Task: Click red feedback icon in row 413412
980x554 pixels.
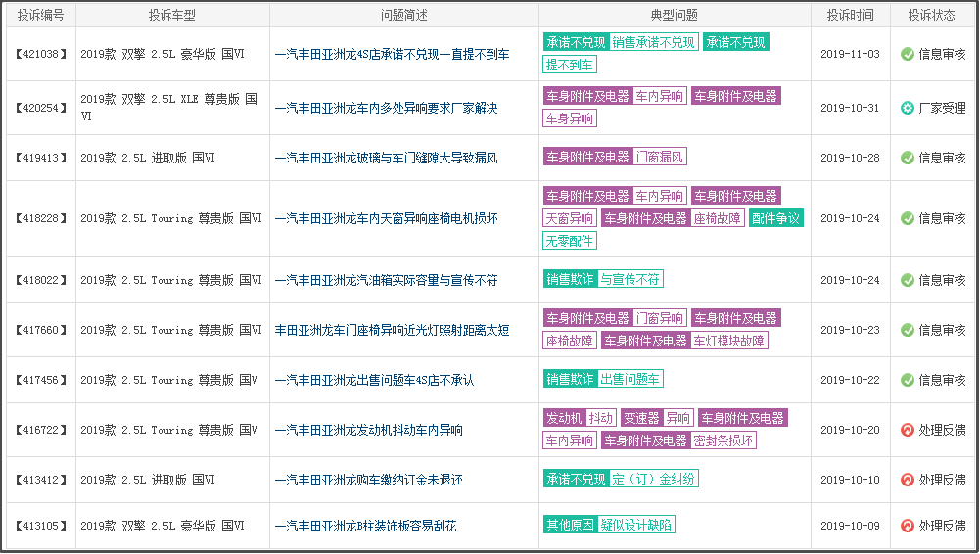Action: pos(908,480)
